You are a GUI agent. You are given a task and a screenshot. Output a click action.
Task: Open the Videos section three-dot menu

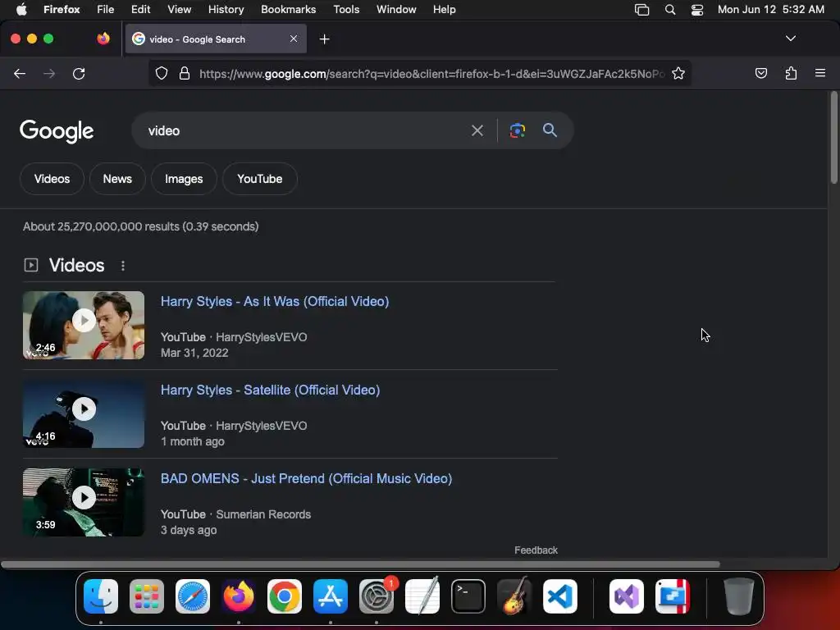click(123, 266)
